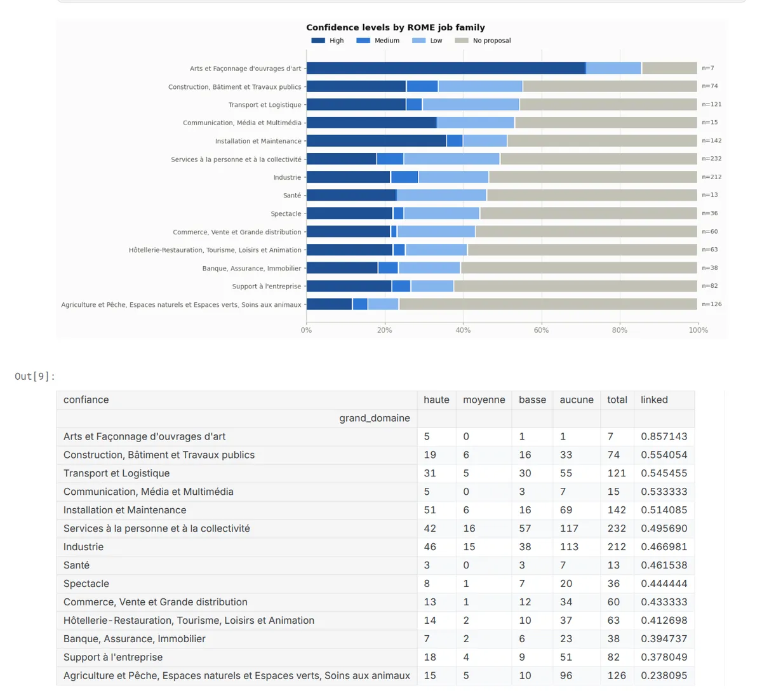Screen dimensions: 762x700
Task: Click the 'total' column header
Action: [x=617, y=400]
